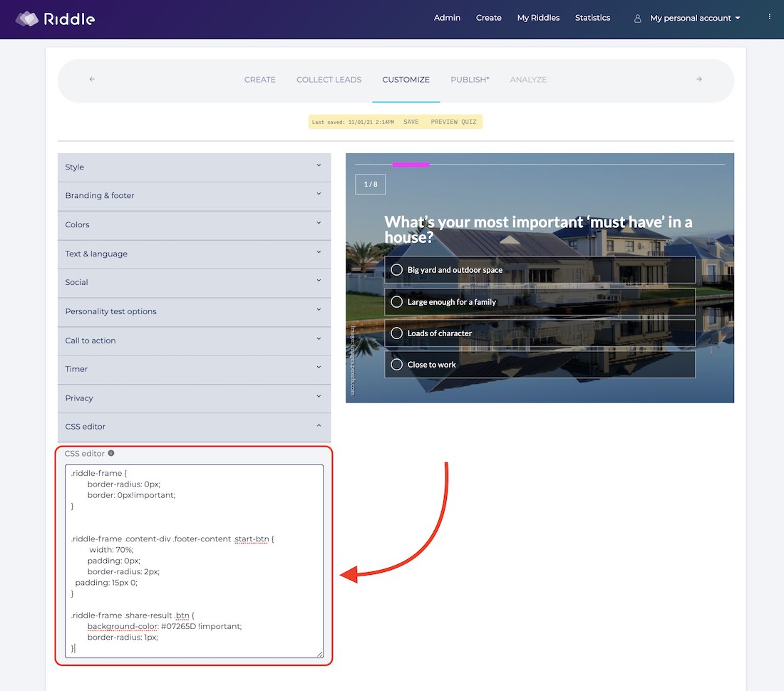Collapse the CSS editor section
This screenshot has height=691, width=784.
click(194, 427)
